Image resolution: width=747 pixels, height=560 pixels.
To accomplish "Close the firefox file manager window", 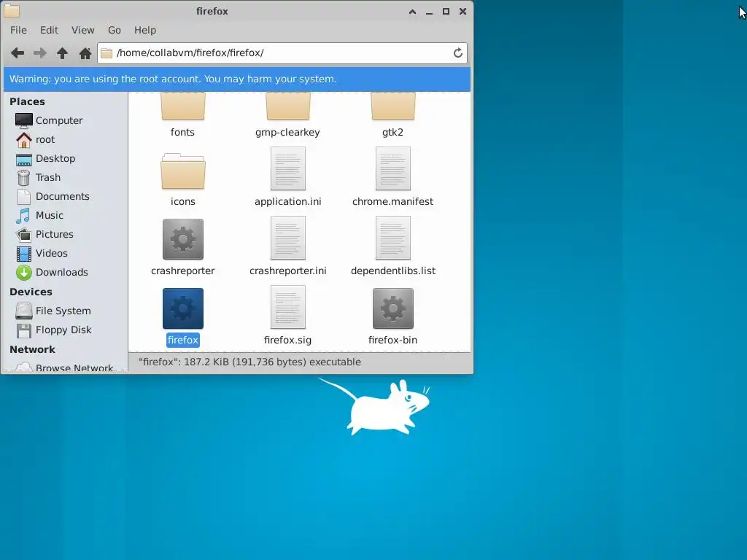I will coord(462,12).
